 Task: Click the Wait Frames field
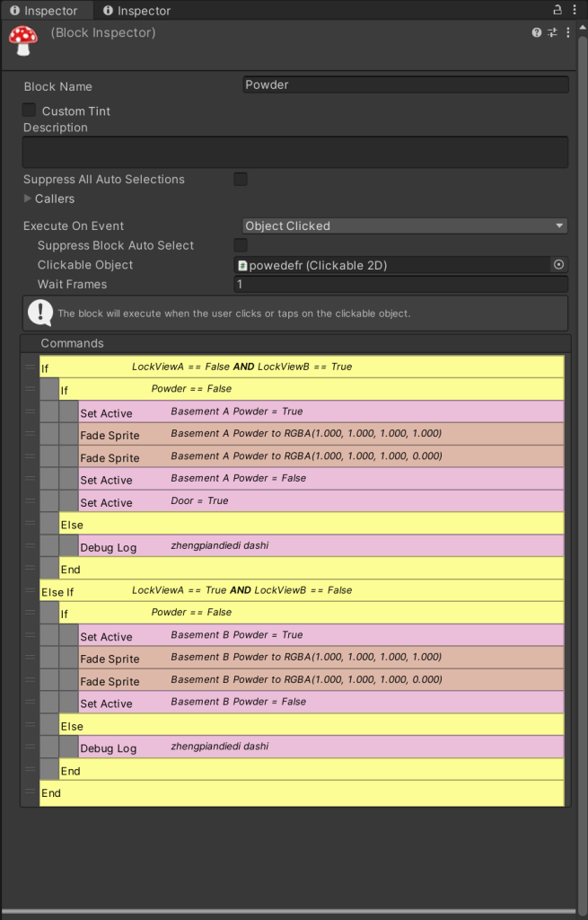[401, 284]
